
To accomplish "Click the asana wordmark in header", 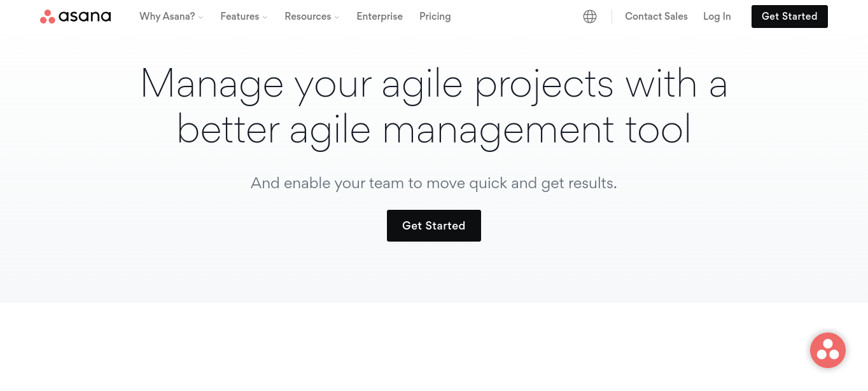I will click(x=85, y=17).
